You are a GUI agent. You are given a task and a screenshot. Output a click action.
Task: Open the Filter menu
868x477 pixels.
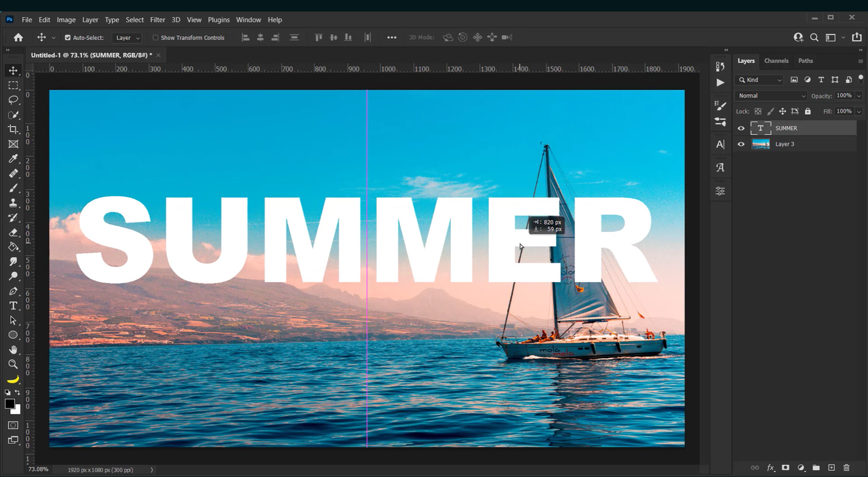(x=157, y=20)
